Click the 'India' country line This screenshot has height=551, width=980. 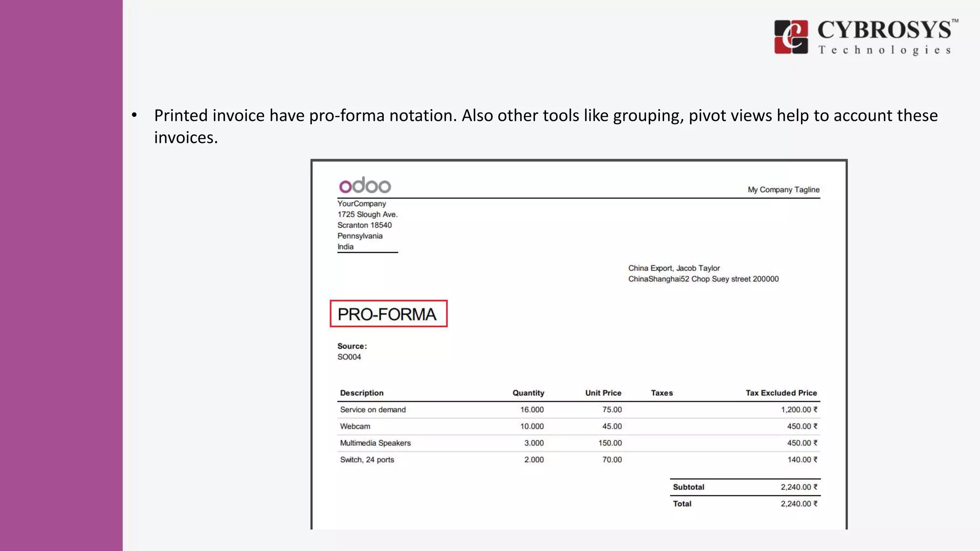pos(345,247)
